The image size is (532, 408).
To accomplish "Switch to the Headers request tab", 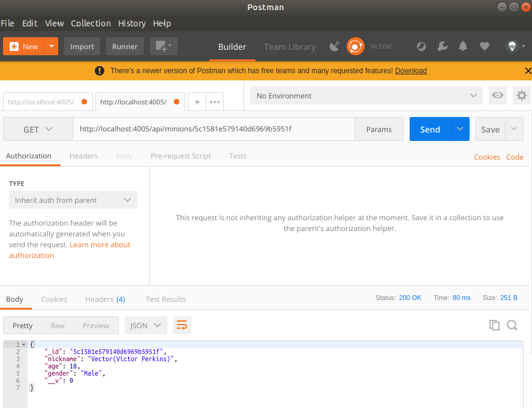I will tap(83, 155).
